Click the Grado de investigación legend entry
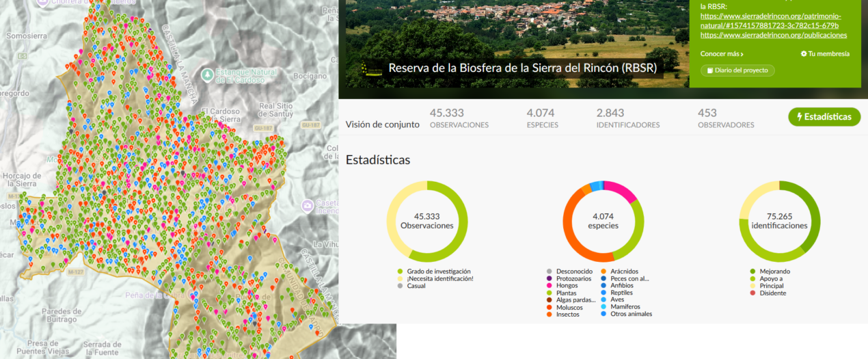This screenshot has width=868, height=359. pos(433,271)
